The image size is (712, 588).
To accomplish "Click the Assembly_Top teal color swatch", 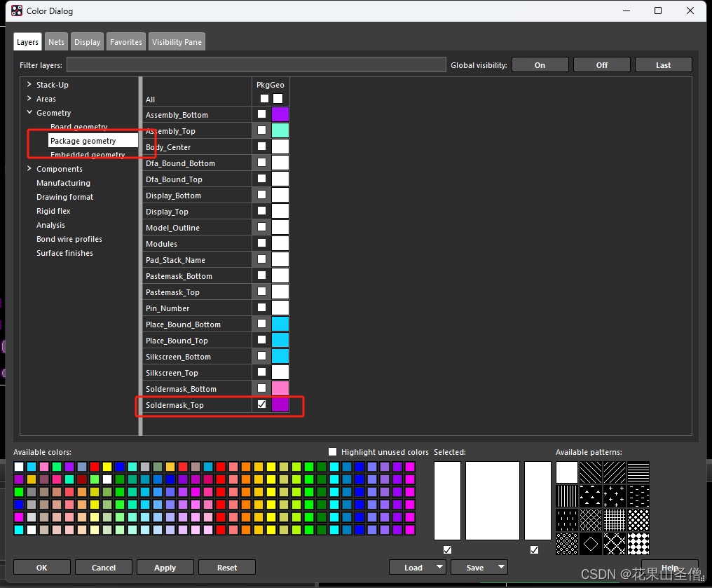I will [x=280, y=130].
